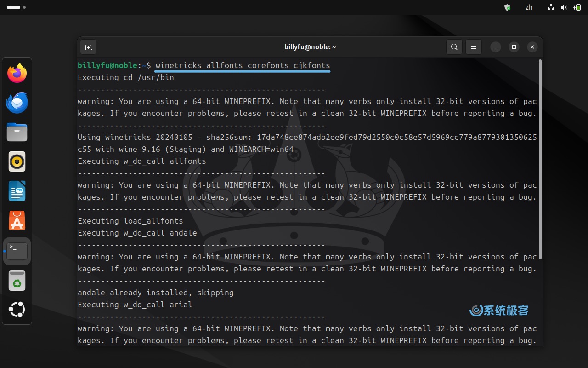Click 'Executing w_do_call arial' line
This screenshot has width=588, height=368.
coord(135,305)
